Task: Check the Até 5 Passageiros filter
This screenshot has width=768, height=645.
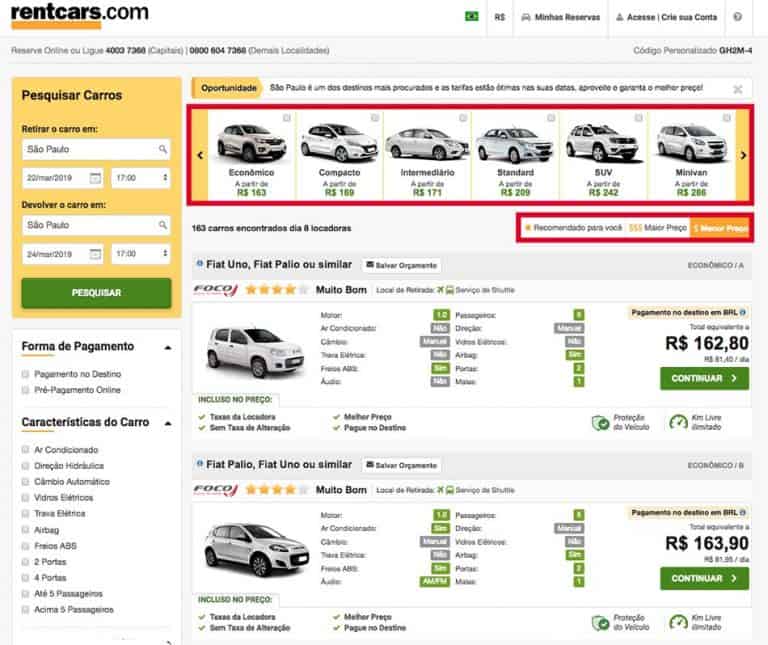Action: 25,594
